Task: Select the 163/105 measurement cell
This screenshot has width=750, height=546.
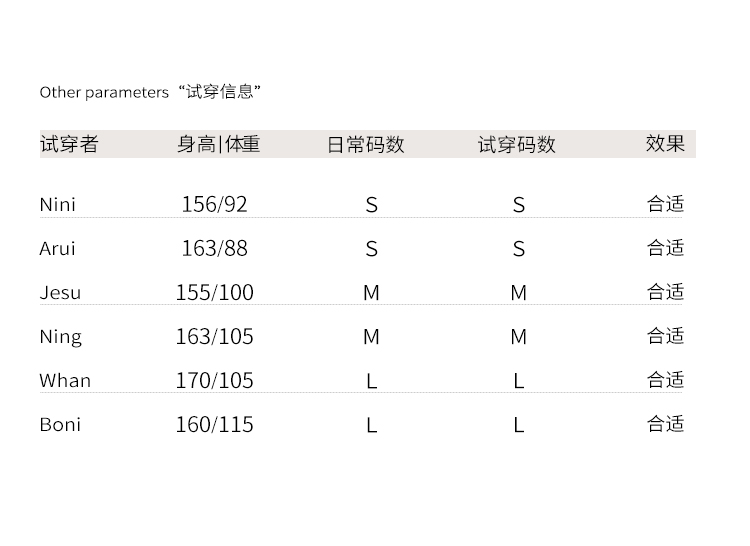Action: tap(214, 337)
